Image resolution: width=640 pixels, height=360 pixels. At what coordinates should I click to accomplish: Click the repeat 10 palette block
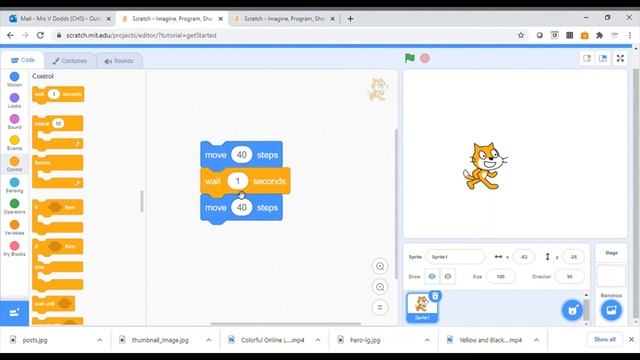(58, 133)
